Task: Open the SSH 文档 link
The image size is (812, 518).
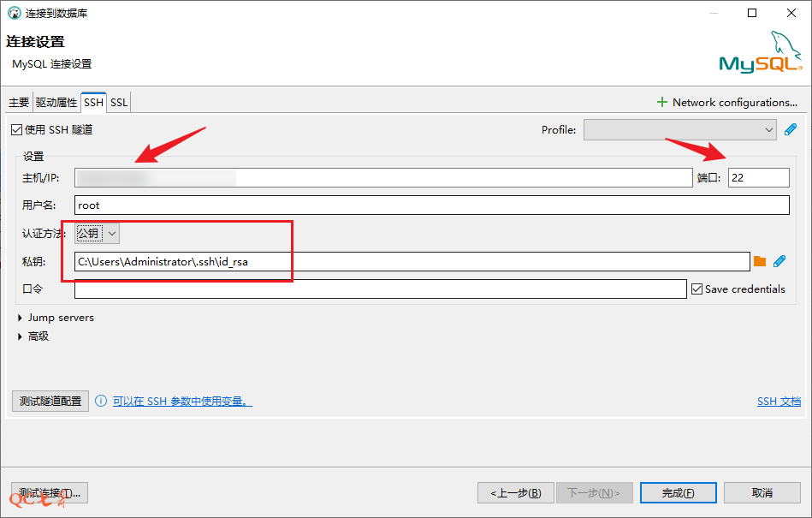Action: coord(779,401)
